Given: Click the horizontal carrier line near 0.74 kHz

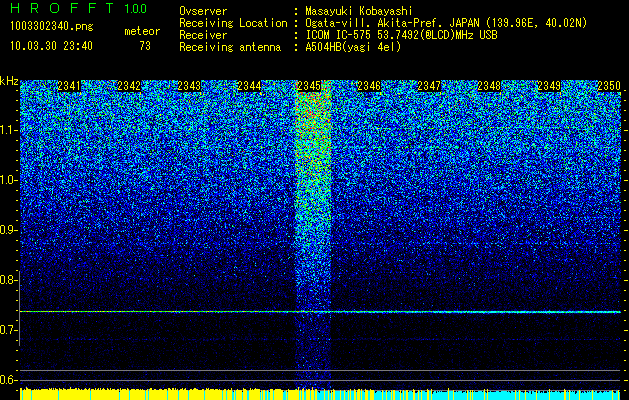Looking at the screenshot, I should [320, 311].
